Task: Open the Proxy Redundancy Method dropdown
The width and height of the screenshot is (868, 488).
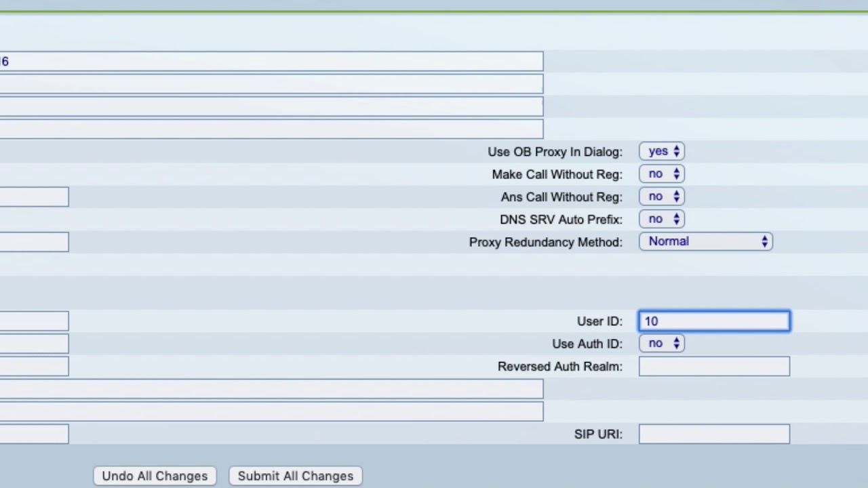Action: pyautogui.click(x=705, y=241)
